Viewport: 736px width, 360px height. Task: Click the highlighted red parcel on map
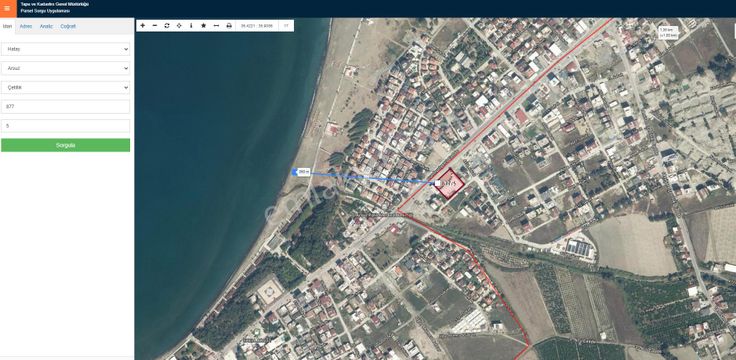click(x=449, y=184)
